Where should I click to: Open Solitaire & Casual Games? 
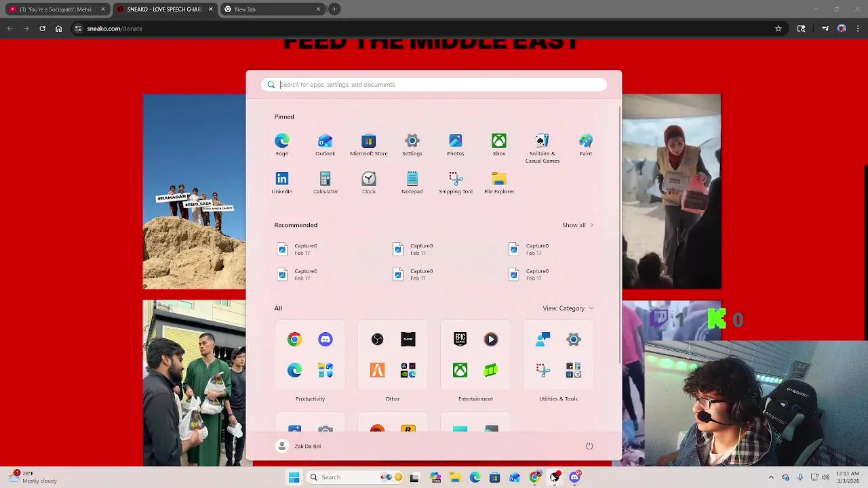point(542,148)
